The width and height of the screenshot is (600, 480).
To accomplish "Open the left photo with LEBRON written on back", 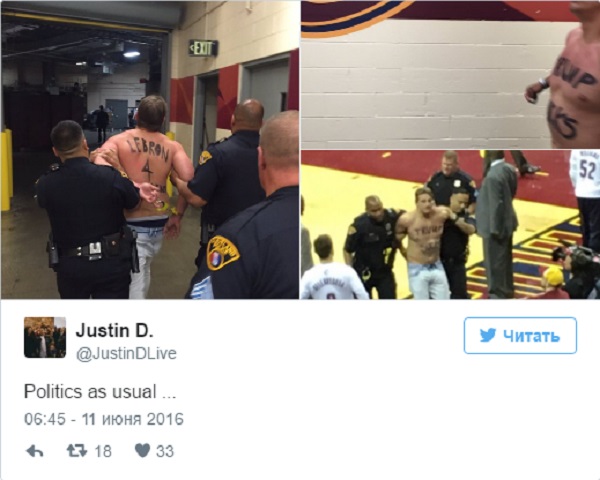I will point(150,150).
